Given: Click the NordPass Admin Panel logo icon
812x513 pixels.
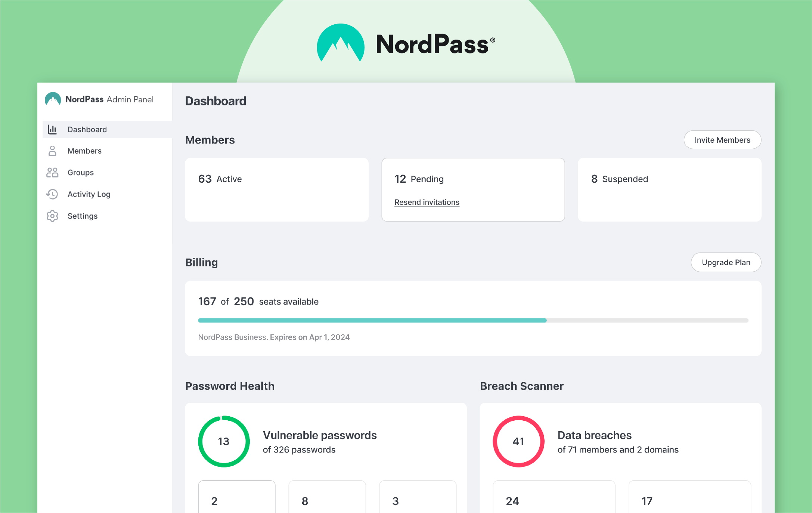Looking at the screenshot, I should point(53,99).
